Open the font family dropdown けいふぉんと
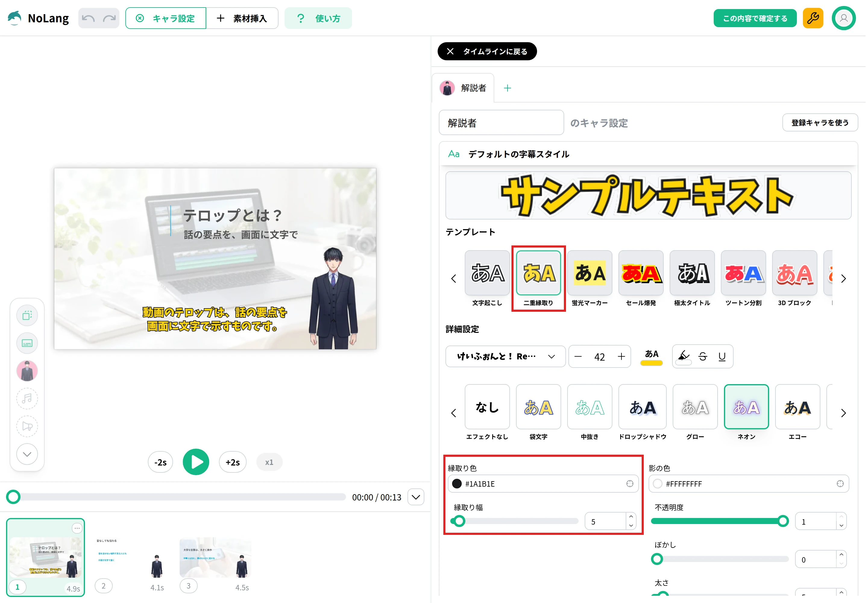868x603 pixels. point(505,356)
